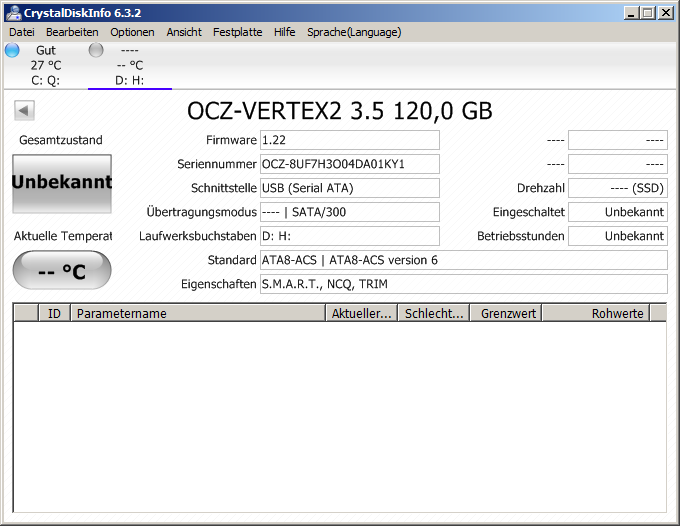Sort by the Parametername column header
This screenshot has height=526, width=680.
(198, 313)
